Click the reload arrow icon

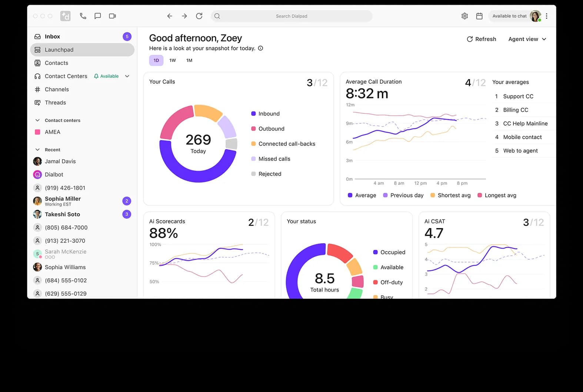[x=199, y=16]
